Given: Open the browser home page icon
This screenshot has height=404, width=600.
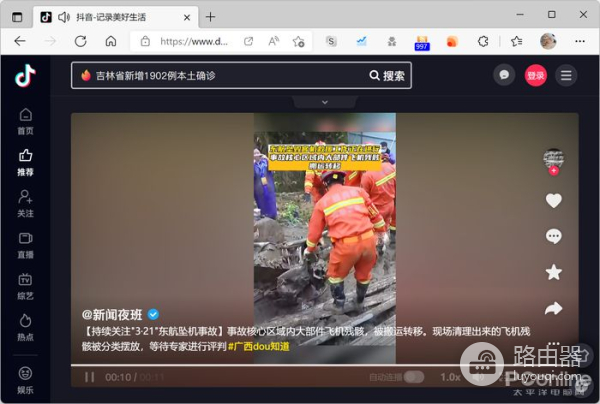Looking at the screenshot, I should 111,41.
